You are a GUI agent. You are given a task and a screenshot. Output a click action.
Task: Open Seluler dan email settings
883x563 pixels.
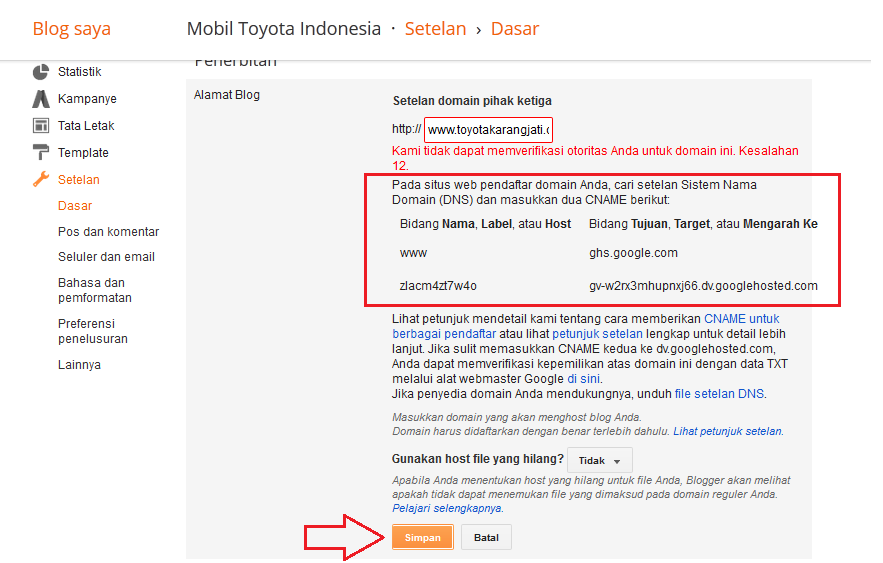click(106, 257)
